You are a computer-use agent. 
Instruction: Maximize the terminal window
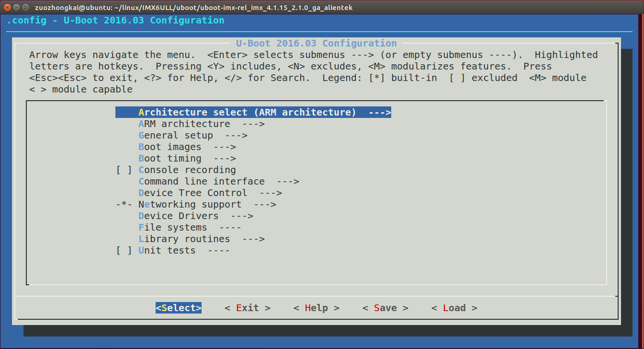26,7
